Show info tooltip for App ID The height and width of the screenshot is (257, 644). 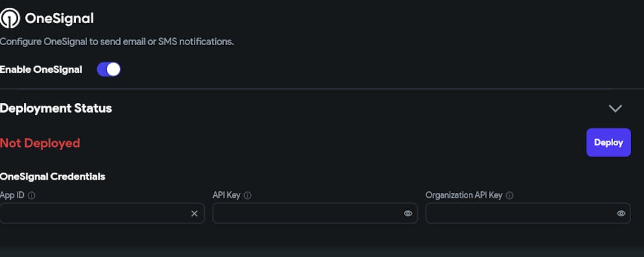(x=32, y=196)
